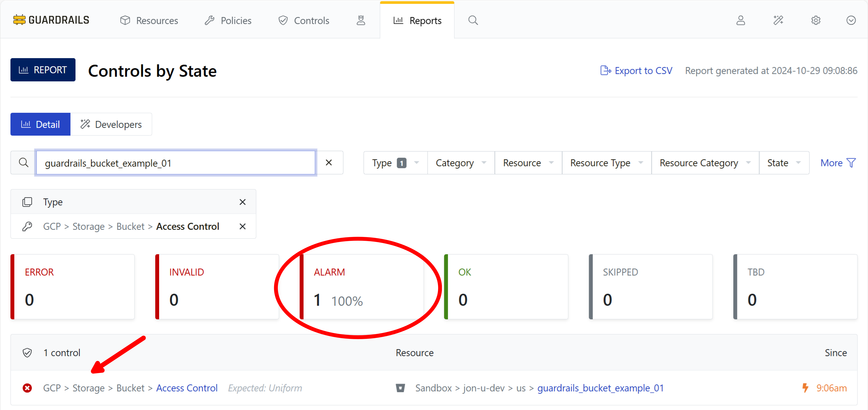Open the Turbot admin person icon tab
The height and width of the screenshot is (410, 868).
(361, 20)
